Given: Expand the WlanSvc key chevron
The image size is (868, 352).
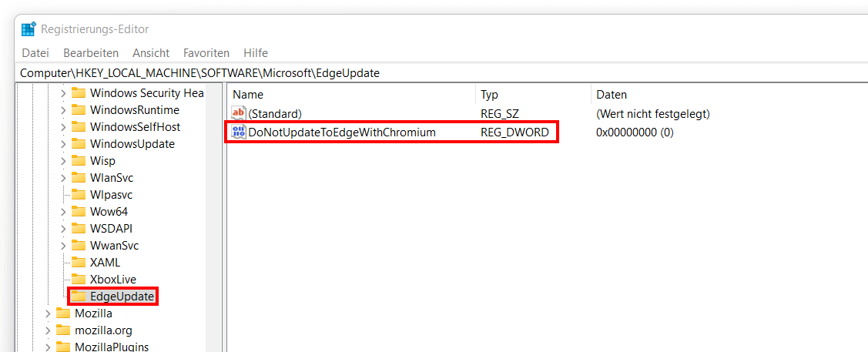Looking at the screenshot, I should 63,178.
